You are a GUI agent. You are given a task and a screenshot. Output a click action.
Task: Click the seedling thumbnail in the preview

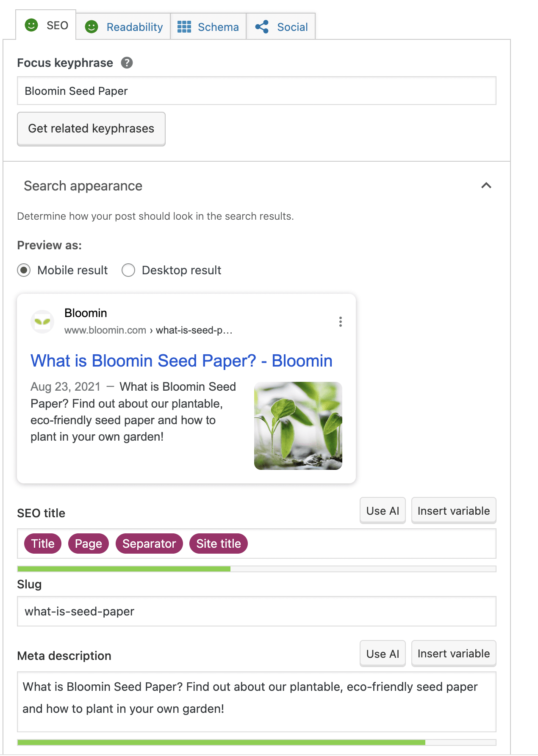pyautogui.click(x=298, y=426)
